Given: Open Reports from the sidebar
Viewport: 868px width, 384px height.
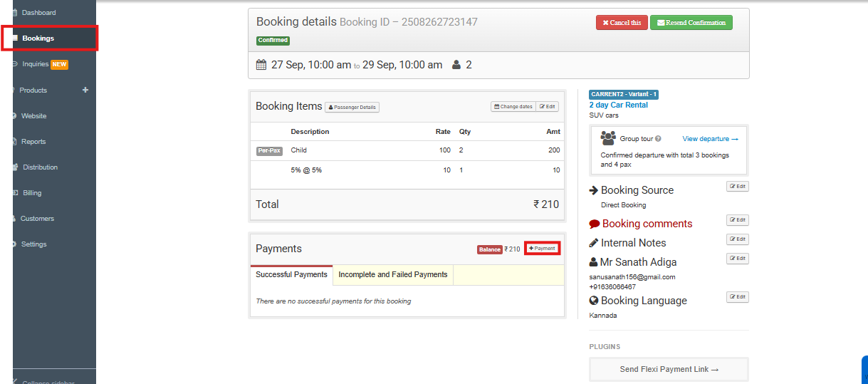Looking at the screenshot, I should click(x=33, y=142).
